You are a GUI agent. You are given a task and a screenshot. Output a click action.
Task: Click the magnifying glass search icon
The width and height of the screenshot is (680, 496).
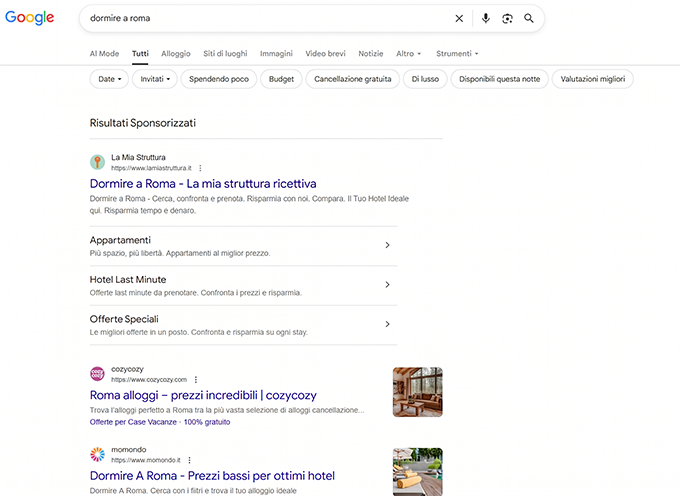[x=529, y=18]
